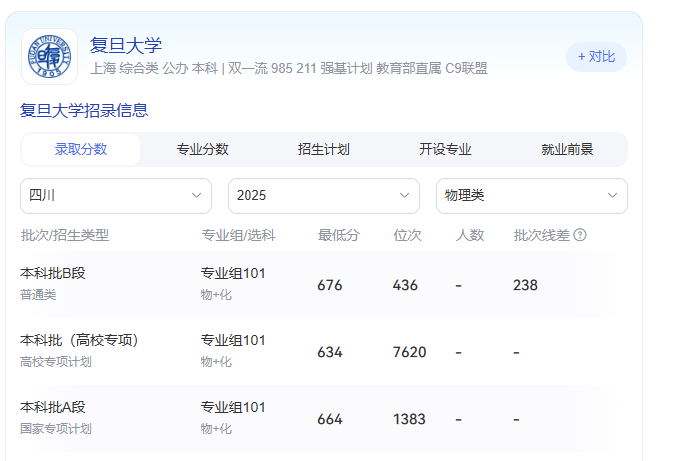Viewport: 700px width, 461px height.
Task: Click the Fudan University logo
Action: (x=49, y=56)
